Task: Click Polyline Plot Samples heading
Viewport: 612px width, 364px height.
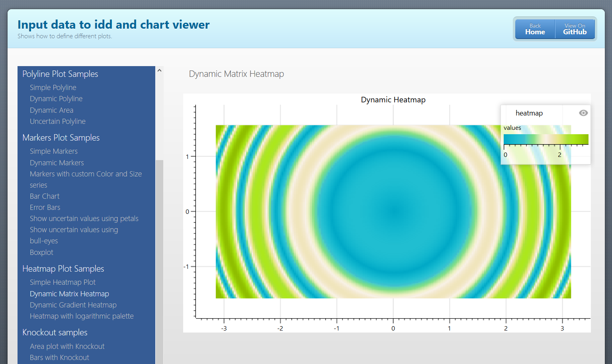Action: coord(60,74)
